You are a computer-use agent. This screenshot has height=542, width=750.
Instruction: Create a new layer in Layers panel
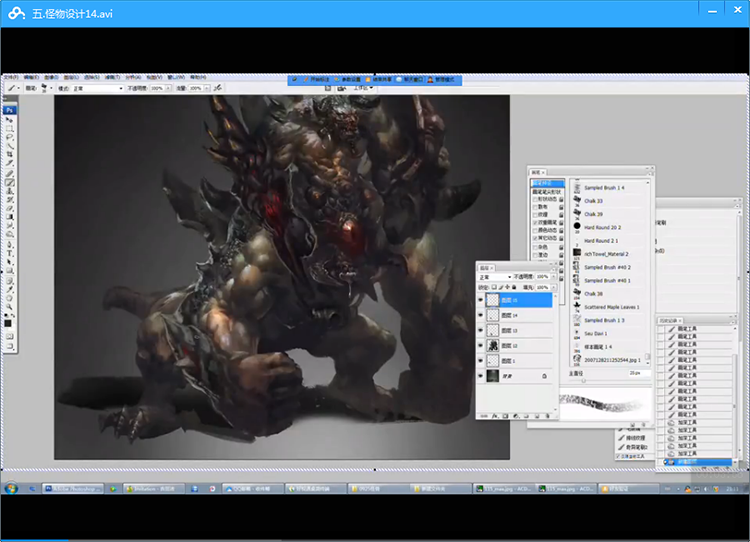pos(537,416)
